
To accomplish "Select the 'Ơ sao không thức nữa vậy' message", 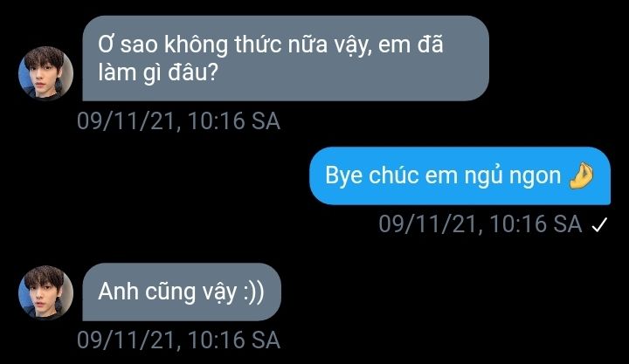I will tap(286, 58).
